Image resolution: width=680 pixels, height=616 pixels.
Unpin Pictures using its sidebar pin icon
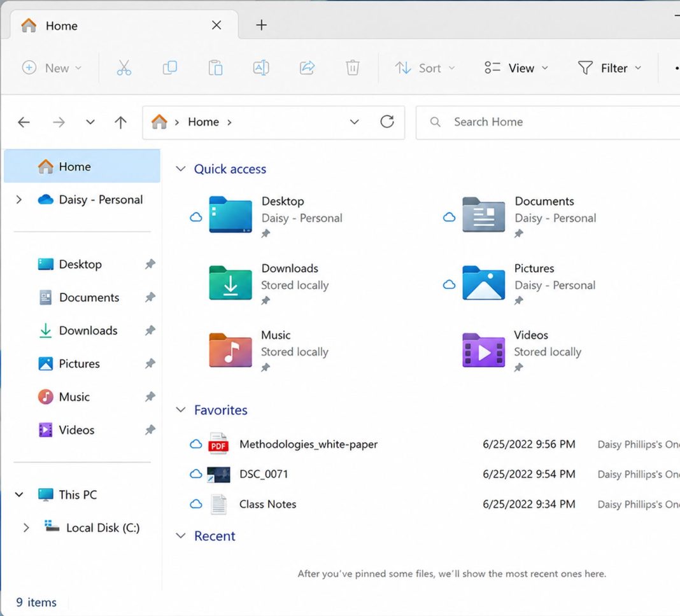(150, 363)
